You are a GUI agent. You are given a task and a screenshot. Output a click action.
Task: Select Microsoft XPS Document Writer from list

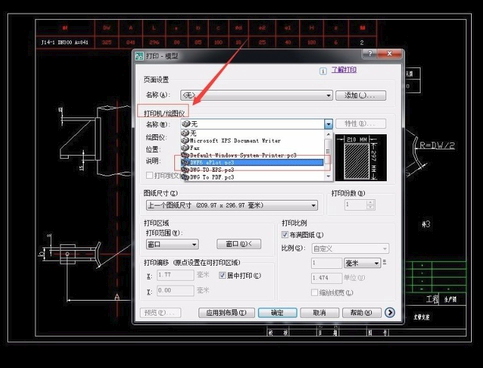click(x=252, y=140)
